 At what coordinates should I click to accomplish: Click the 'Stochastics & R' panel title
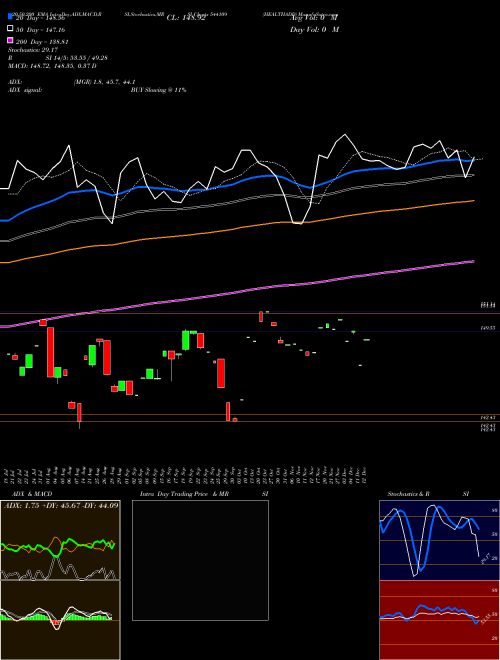tap(408, 494)
